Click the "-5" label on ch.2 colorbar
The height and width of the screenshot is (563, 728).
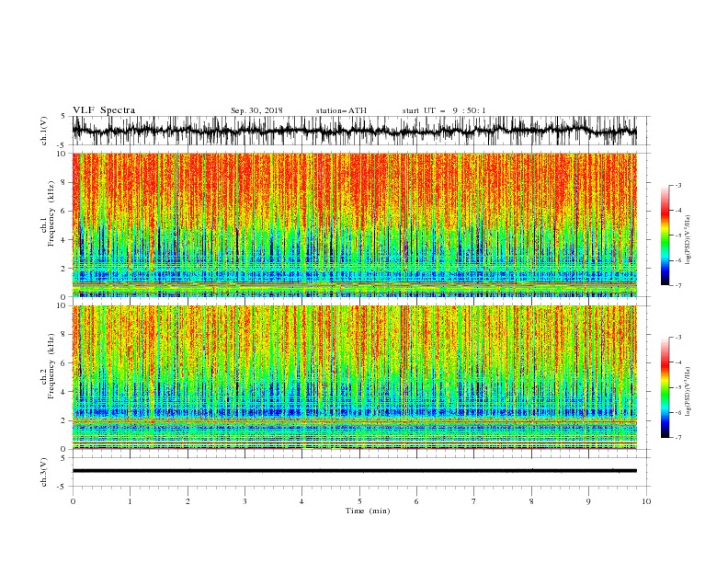click(677, 387)
